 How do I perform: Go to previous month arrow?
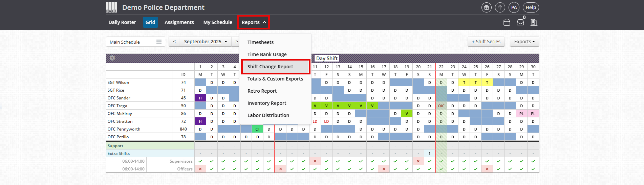174,42
